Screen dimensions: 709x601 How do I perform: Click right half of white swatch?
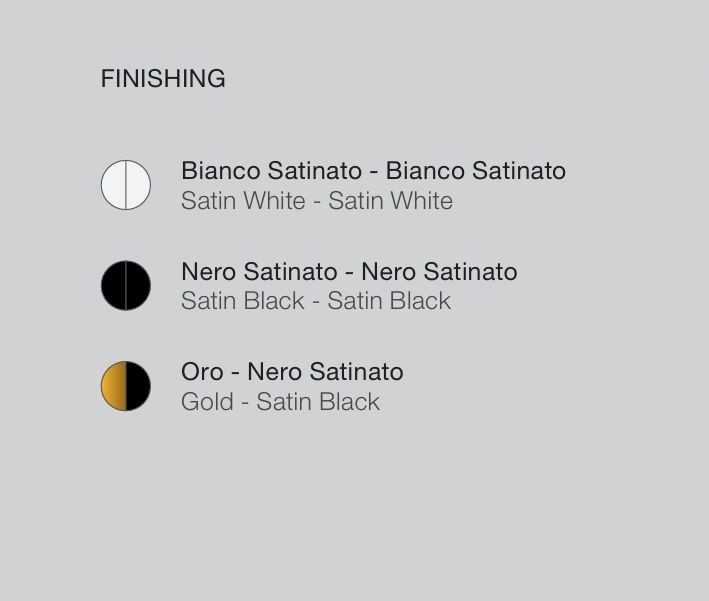pos(138,185)
